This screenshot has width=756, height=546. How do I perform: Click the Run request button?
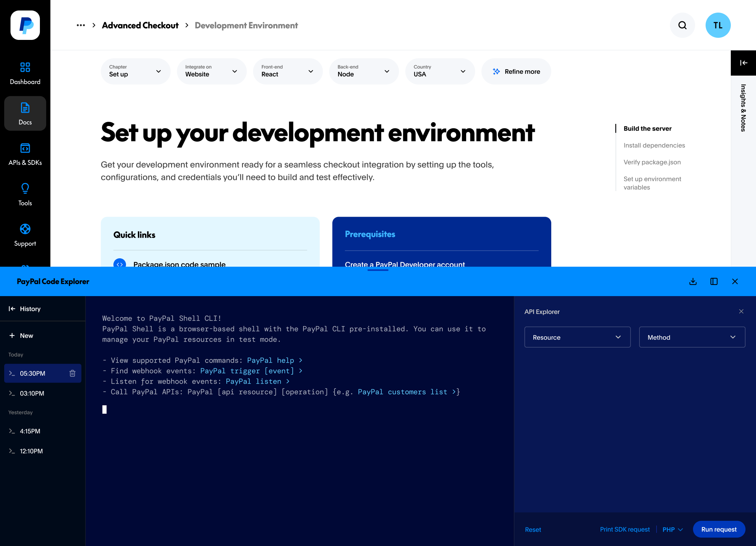coord(719,530)
